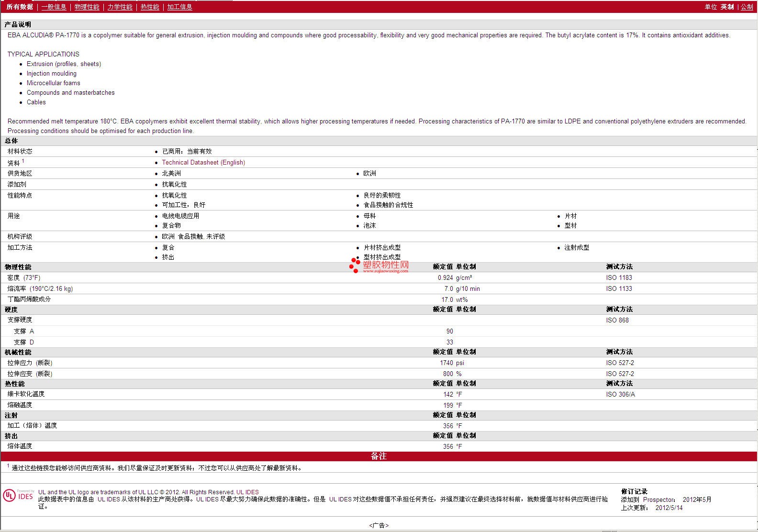The width and height of the screenshot is (758, 532).
Task: Click the 备注 section header bar
Action: coord(379,456)
